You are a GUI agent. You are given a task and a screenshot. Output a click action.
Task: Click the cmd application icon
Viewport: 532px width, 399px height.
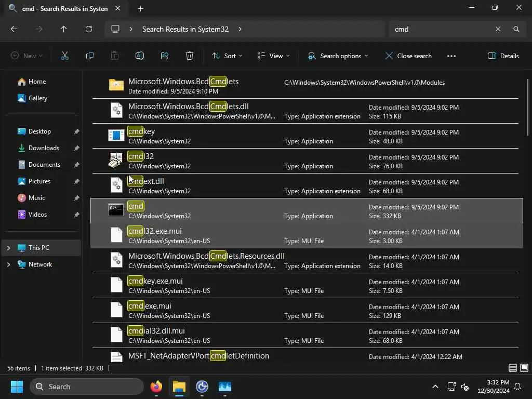[x=116, y=210]
